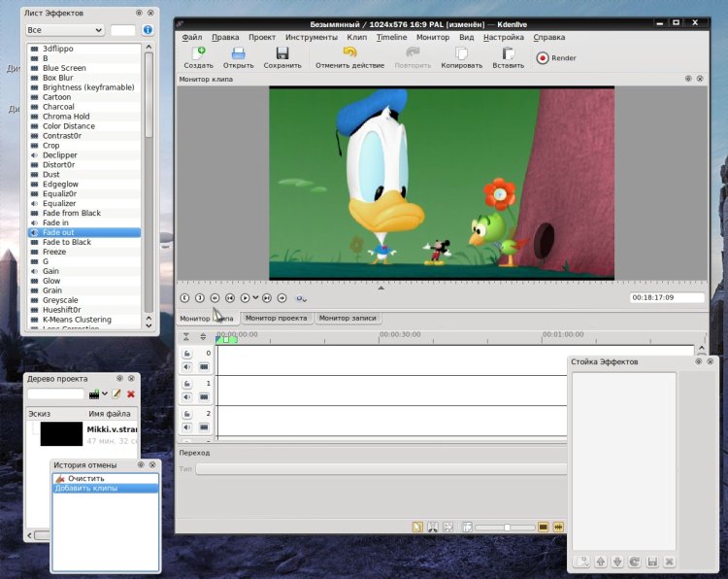728x579 pixels.
Task: Click the Копировать icon
Action: [x=461, y=53]
